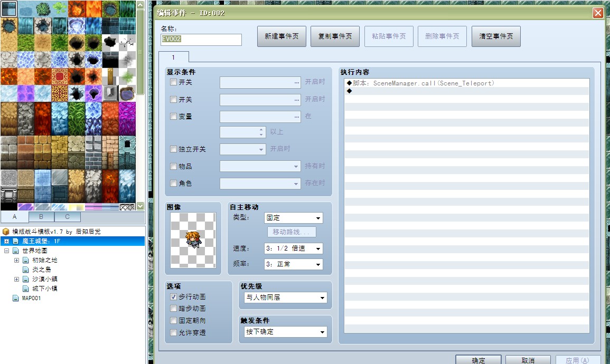The width and height of the screenshot is (610, 364).
Task: Click the project box icon in the map tree
Action: [6, 232]
